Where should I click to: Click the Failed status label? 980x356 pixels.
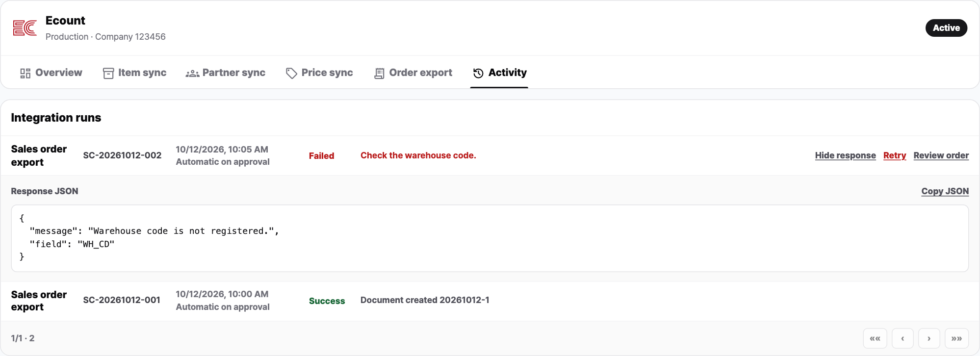tap(321, 156)
